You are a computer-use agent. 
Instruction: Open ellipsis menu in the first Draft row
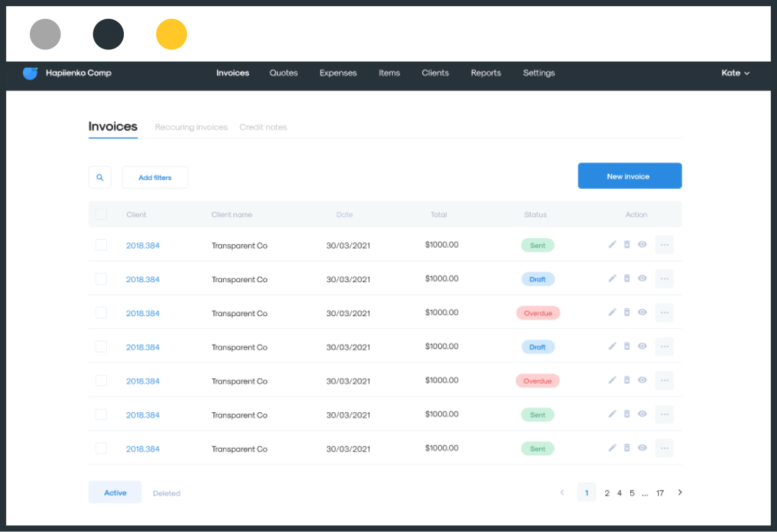coord(665,279)
